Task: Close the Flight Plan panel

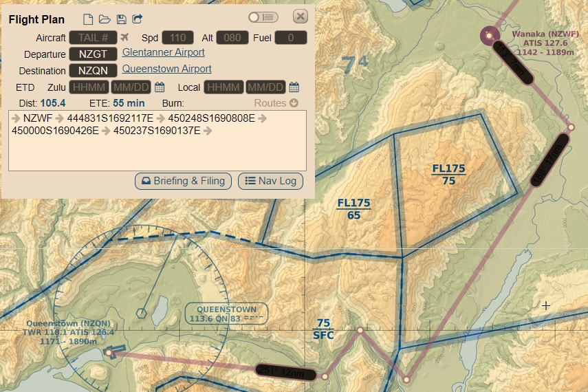Action: 301,17
